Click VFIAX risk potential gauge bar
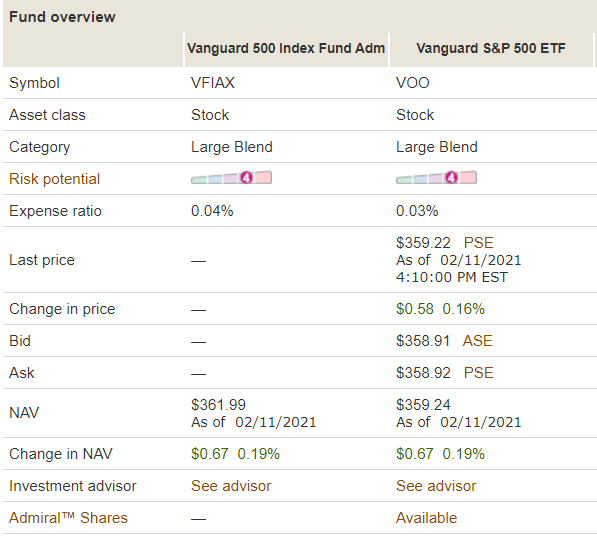Viewport: 597px width, 546px height. (231, 178)
